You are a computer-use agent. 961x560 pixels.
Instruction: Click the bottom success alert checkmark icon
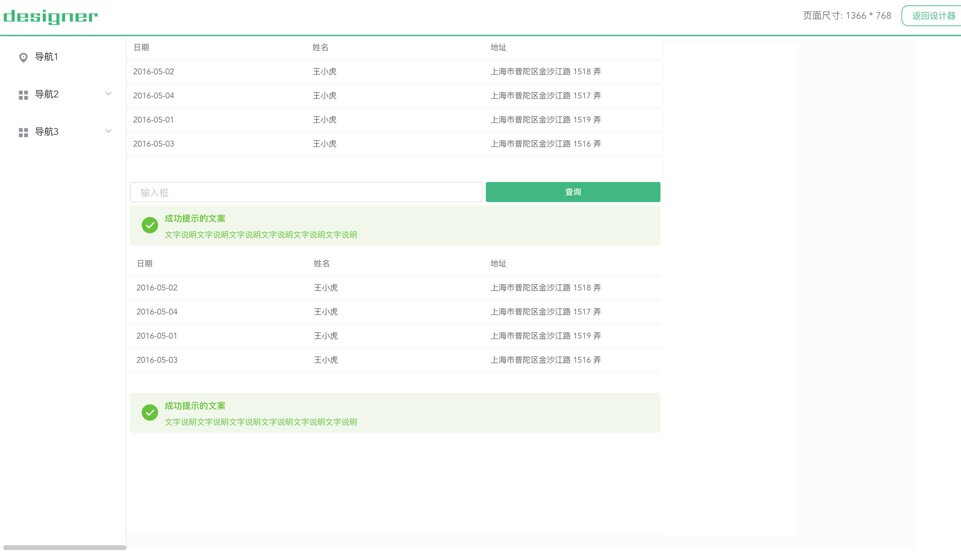[x=150, y=412]
